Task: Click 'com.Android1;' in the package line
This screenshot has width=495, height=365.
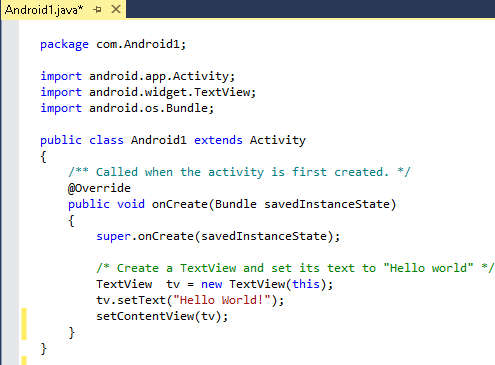Action: 141,44
